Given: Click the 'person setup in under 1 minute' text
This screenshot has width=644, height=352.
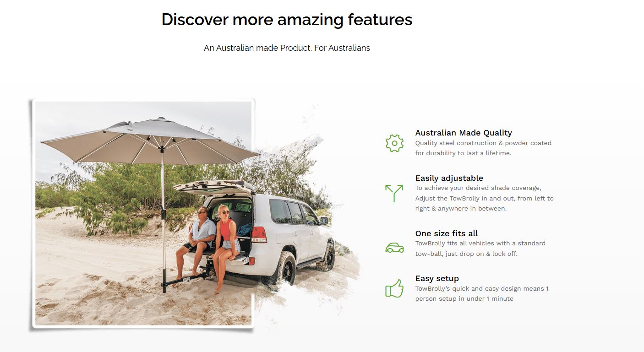Looking at the screenshot, I should click(x=464, y=298).
